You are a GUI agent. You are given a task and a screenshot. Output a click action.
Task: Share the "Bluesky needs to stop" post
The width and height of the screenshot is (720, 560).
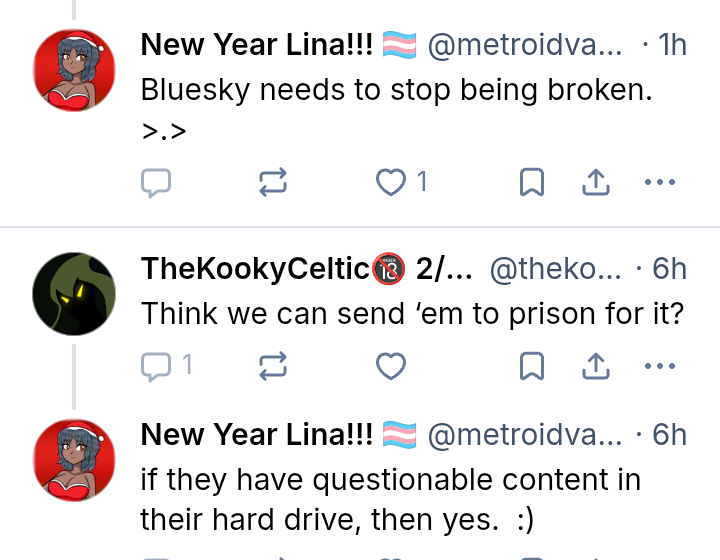(596, 182)
